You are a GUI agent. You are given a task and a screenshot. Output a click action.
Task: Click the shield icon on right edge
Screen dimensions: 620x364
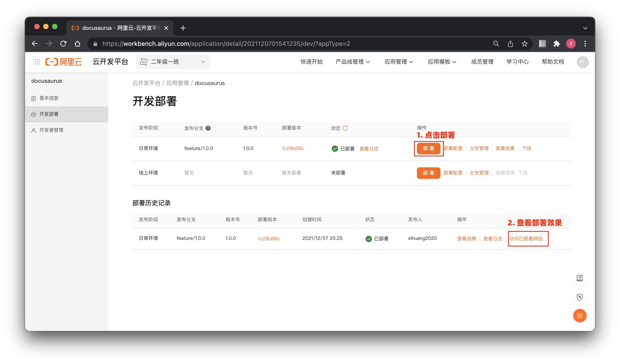coord(580,297)
